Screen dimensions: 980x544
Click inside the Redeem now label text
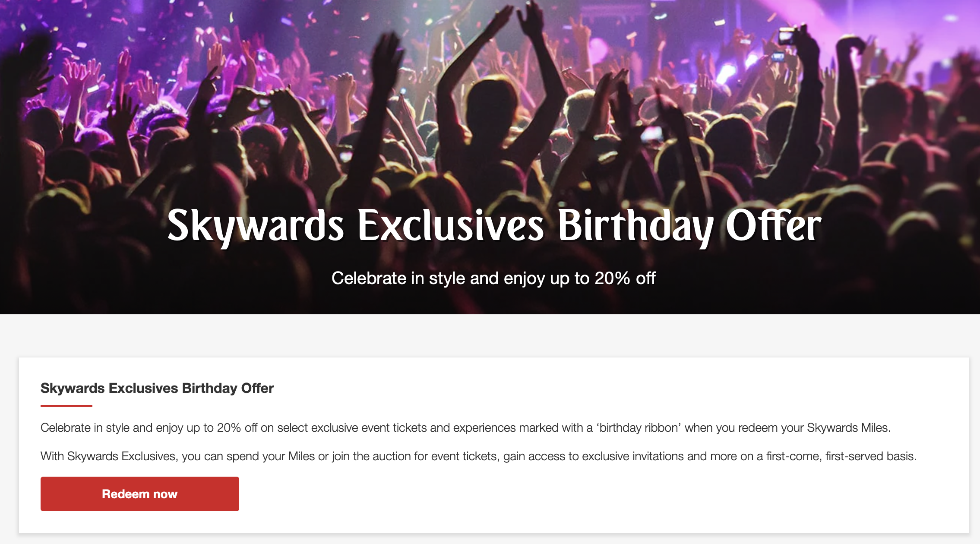(139, 493)
